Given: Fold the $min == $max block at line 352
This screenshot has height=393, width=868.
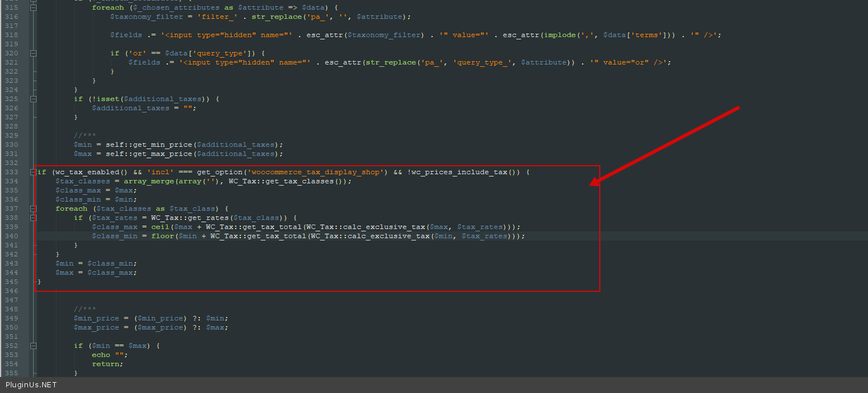Looking at the screenshot, I should (x=33, y=346).
